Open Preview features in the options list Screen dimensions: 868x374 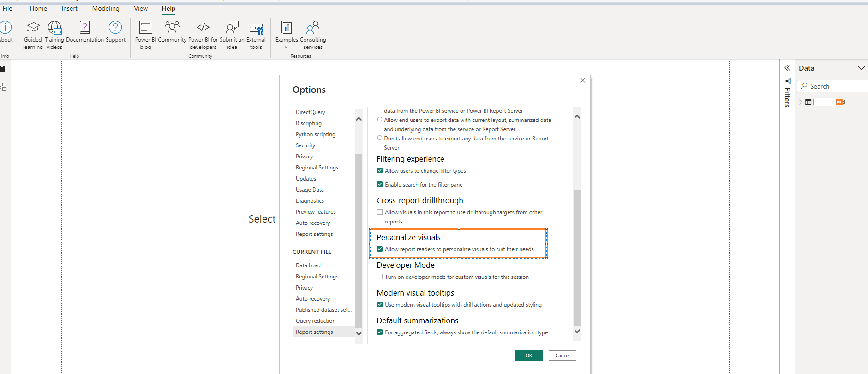click(316, 212)
